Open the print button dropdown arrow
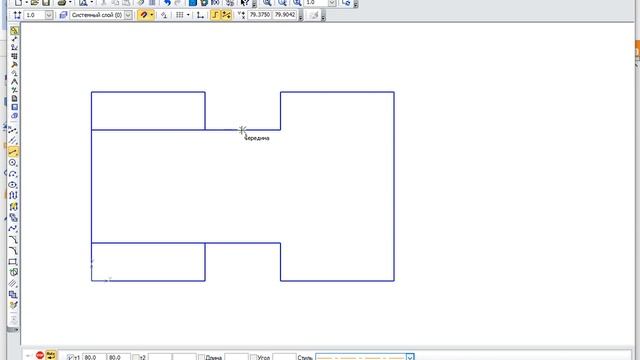Viewport: 640px width, 360px height. pyautogui.click(x=69, y=3)
